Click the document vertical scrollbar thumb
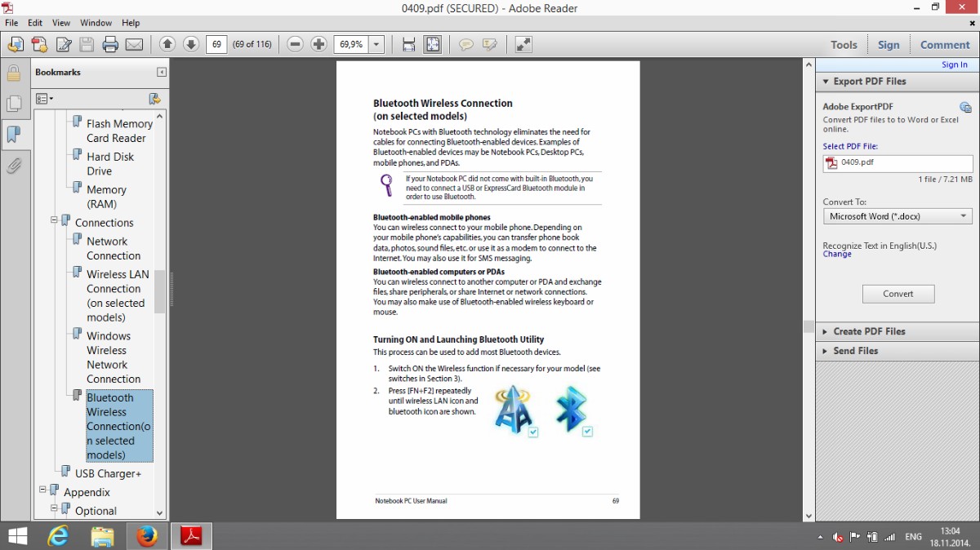Image resolution: width=980 pixels, height=550 pixels. [x=808, y=326]
